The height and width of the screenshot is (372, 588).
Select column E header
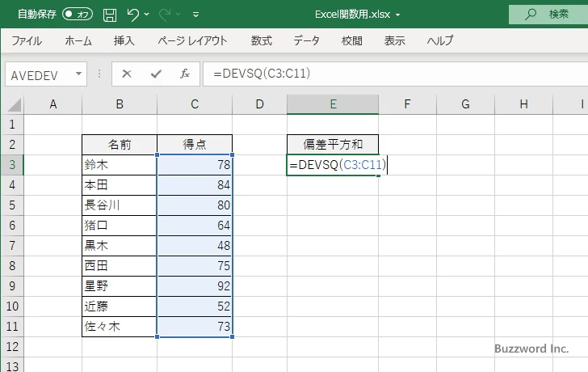333,104
